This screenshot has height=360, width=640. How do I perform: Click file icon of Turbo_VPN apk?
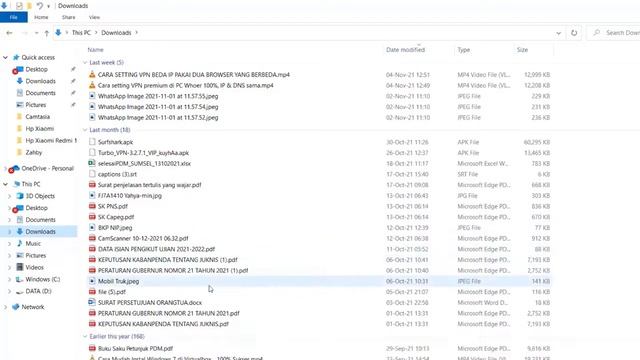pos(92,152)
